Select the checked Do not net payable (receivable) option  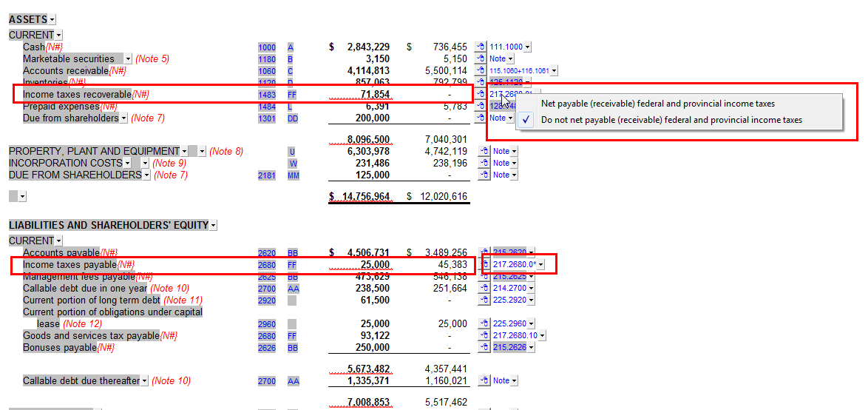[671, 120]
